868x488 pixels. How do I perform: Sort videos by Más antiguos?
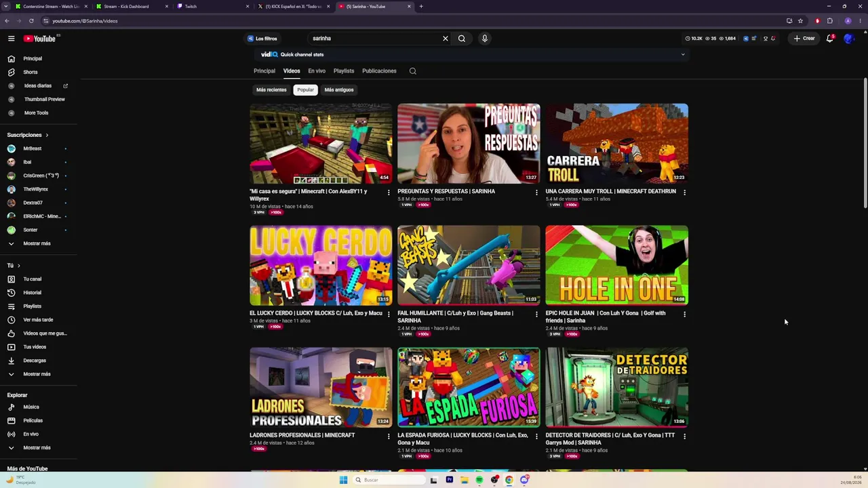339,89
